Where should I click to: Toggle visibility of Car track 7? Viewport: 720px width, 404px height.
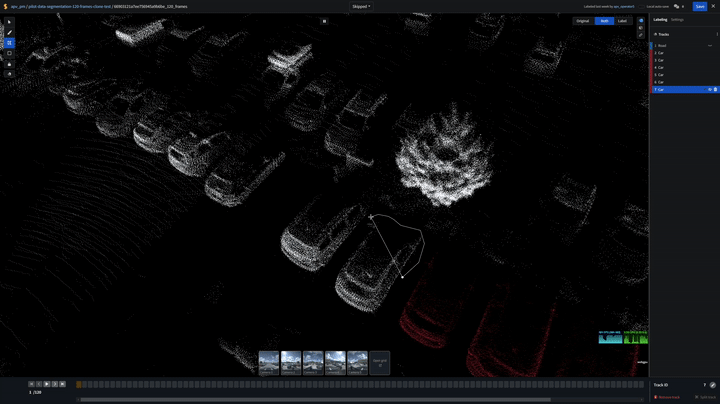pyautogui.click(x=709, y=90)
